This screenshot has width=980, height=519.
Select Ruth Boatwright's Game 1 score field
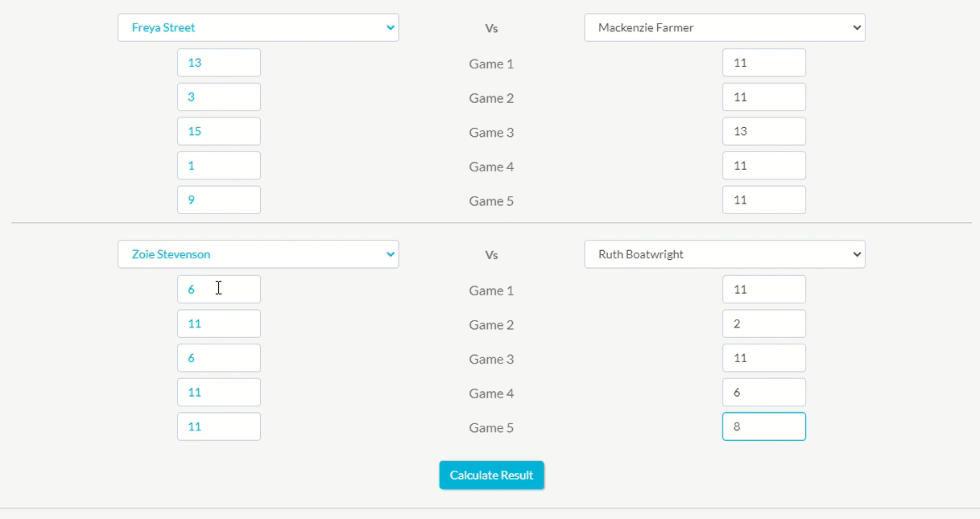(764, 290)
